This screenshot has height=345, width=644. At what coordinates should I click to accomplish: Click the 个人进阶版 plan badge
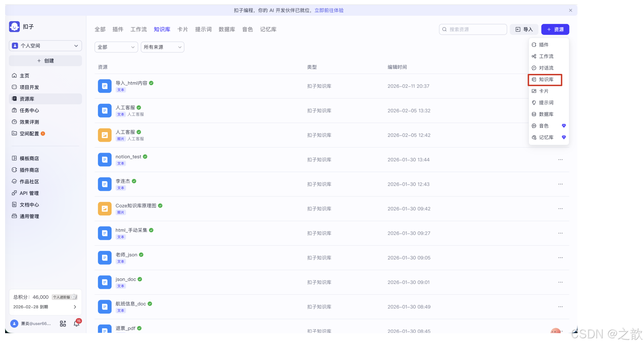65,297
